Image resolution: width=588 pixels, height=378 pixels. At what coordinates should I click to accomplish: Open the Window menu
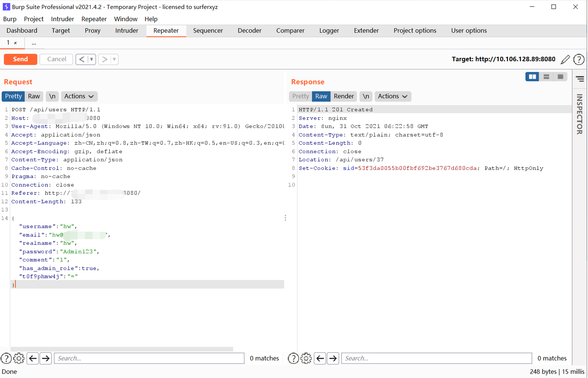[x=126, y=19]
